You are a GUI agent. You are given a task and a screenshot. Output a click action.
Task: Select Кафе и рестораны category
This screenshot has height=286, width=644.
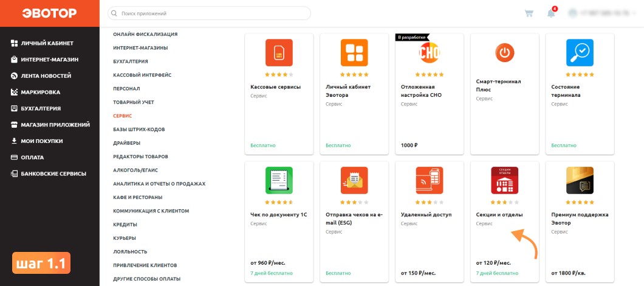137,197
